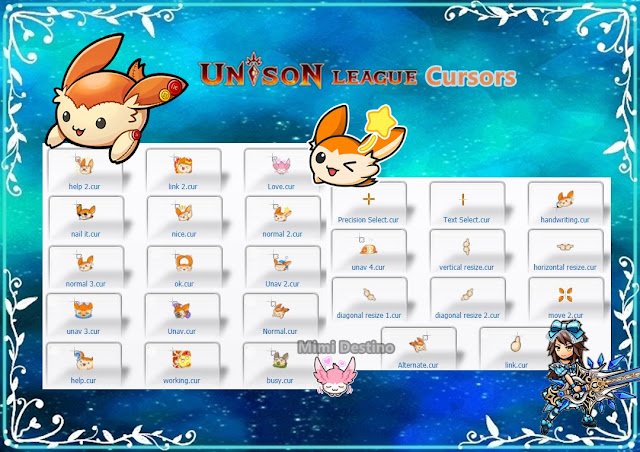Click the busy.cur cursor icon
The width and height of the screenshot is (640, 452).
(280, 358)
